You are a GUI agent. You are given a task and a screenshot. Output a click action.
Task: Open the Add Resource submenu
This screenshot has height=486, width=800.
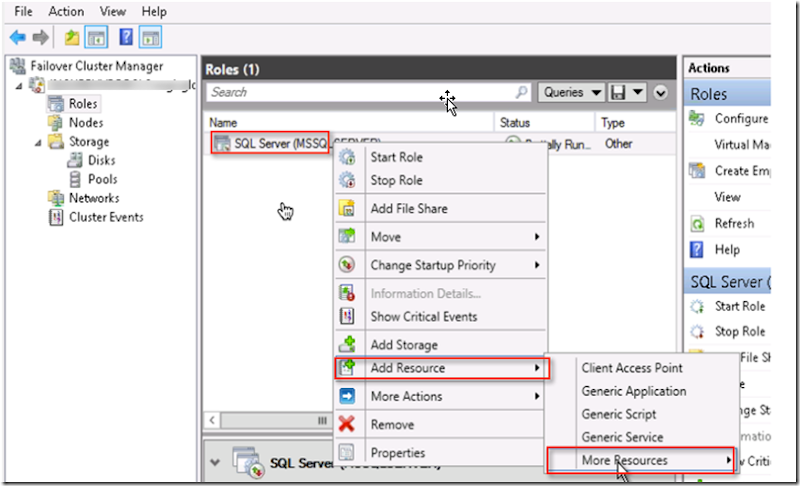(x=442, y=368)
